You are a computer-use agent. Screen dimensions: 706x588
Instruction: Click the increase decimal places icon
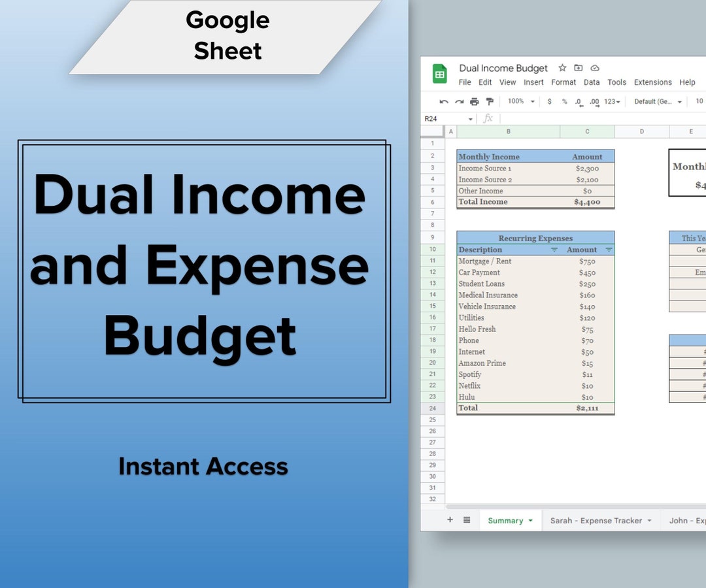click(x=594, y=101)
